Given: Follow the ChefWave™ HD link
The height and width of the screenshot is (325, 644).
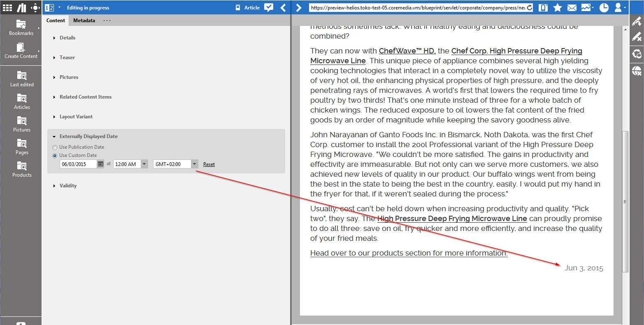Looking at the screenshot, I should click(x=407, y=51).
